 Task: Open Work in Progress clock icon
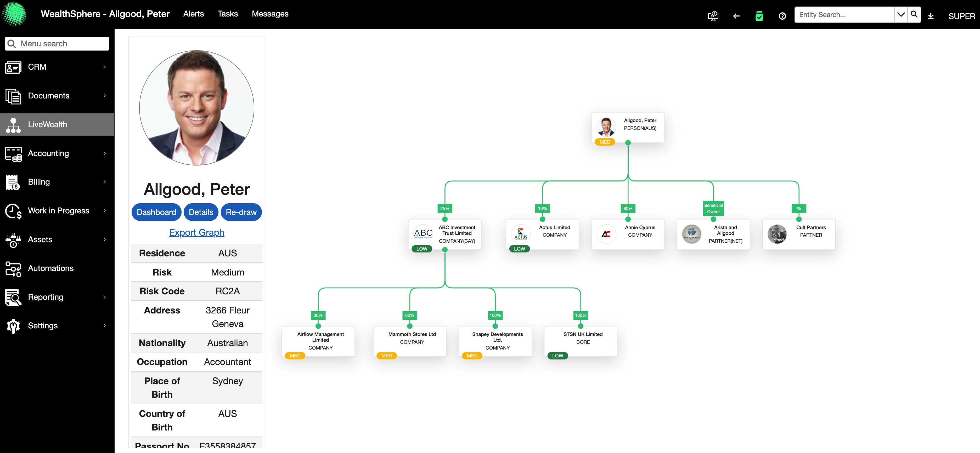coord(13,211)
